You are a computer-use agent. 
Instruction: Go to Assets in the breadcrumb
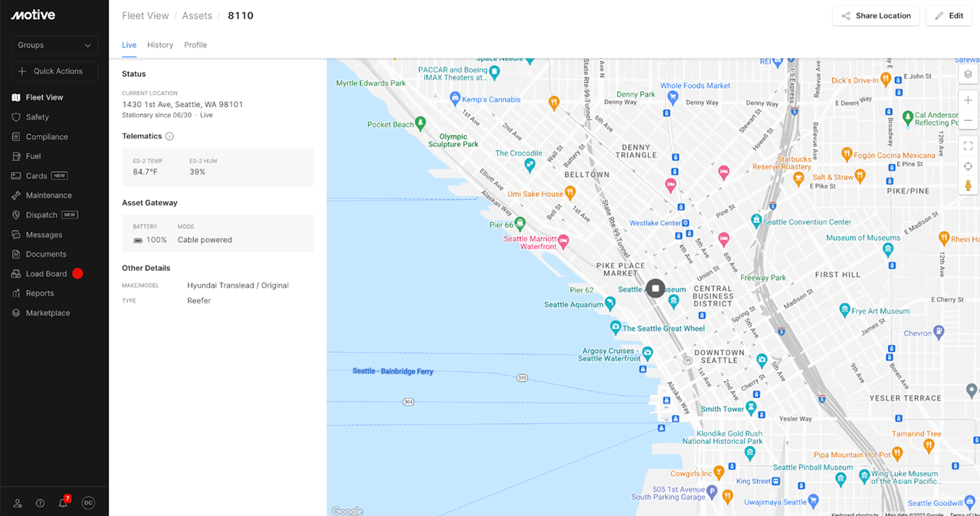pos(197,15)
